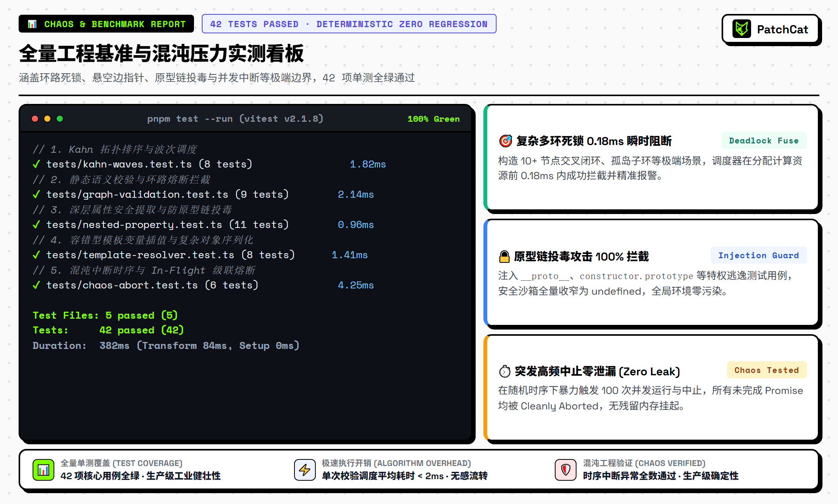The width and height of the screenshot is (838, 504).
Task: Click the 100% Green terminal status
Action: 433,119
